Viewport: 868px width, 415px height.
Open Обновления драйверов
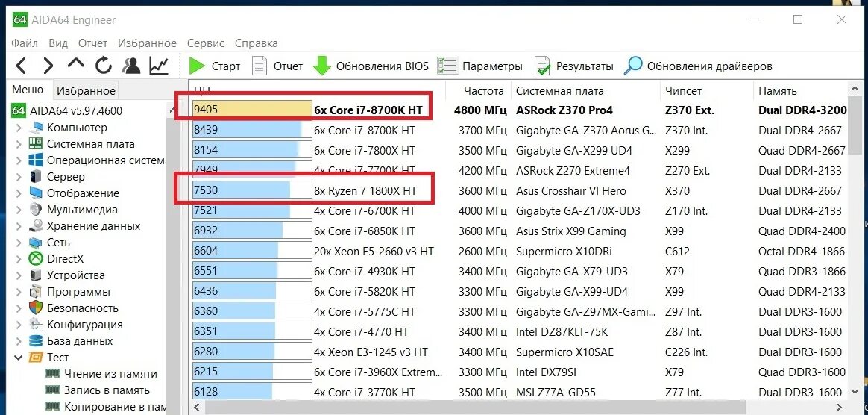point(698,66)
